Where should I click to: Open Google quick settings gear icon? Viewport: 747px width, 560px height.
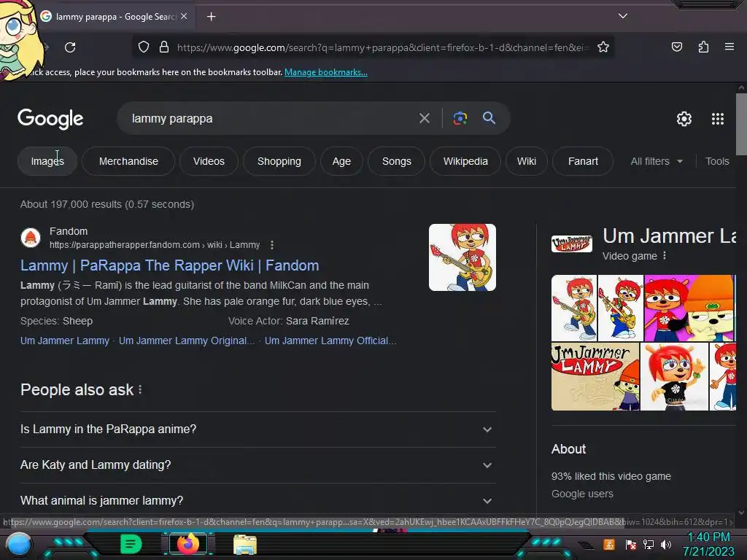[x=684, y=119]
